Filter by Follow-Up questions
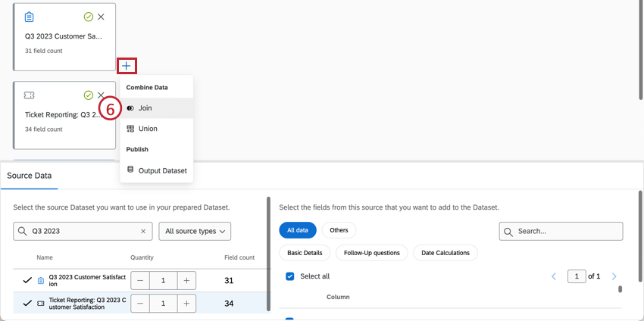Viewport: 644px width, 321px height. pyautogui.click(x=372, y=253)
